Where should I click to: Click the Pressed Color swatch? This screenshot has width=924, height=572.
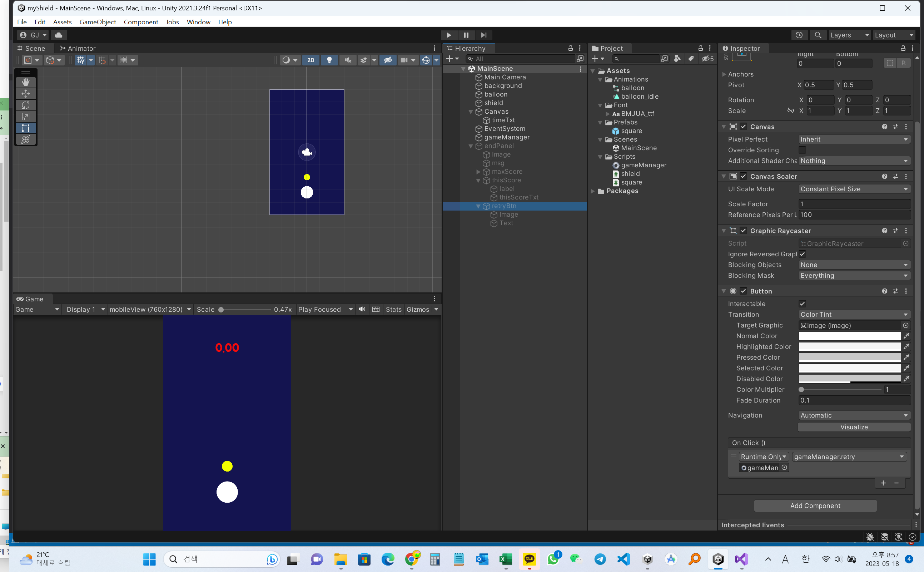[x=850, y=357]
